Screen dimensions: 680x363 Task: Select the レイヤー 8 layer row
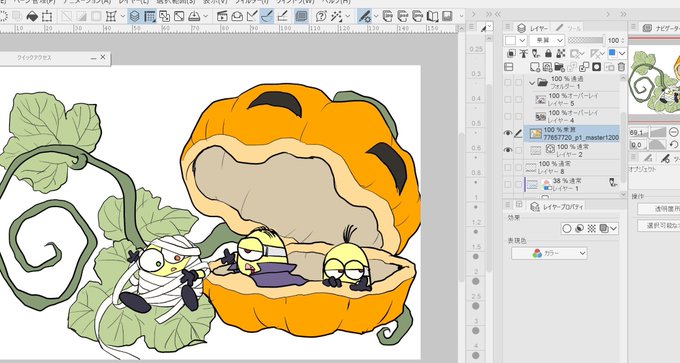pyautogui.click(x=572, y=167)
